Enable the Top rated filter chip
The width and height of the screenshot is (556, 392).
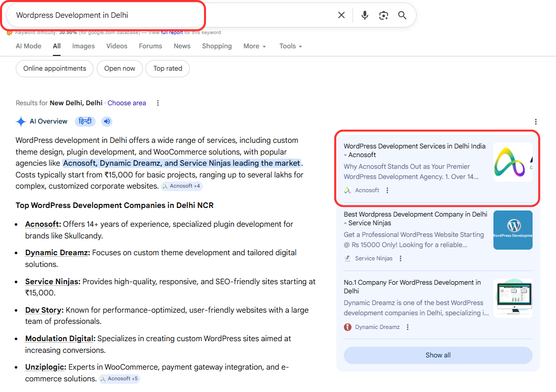tap(167, 69)
